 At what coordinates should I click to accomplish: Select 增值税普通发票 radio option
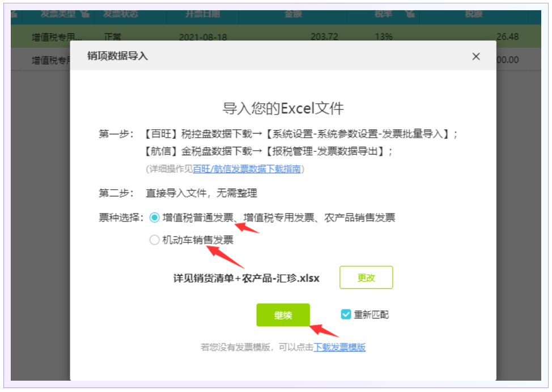tap(155, 218)
